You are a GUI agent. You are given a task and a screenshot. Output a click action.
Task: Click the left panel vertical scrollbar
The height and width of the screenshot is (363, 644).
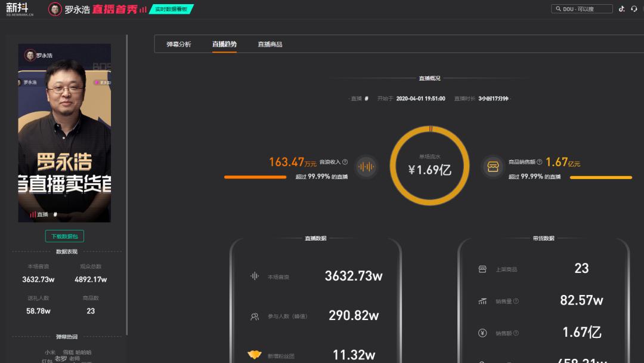127,185
